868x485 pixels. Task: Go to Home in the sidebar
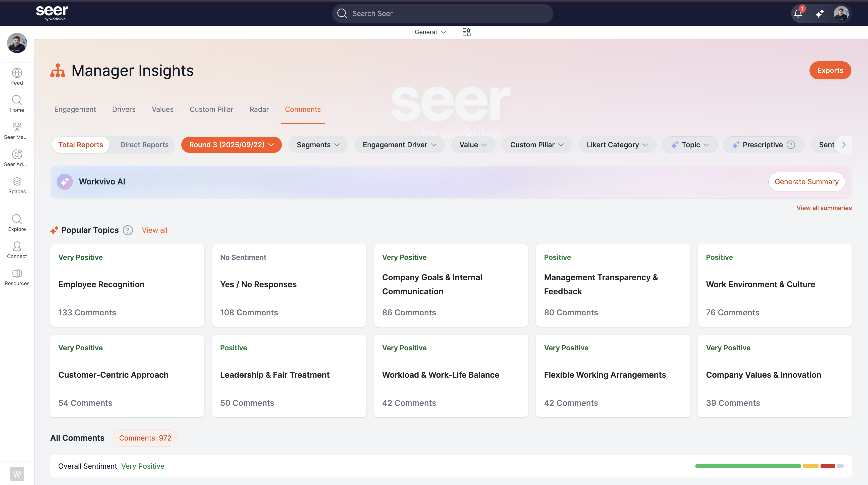point(17,104)
